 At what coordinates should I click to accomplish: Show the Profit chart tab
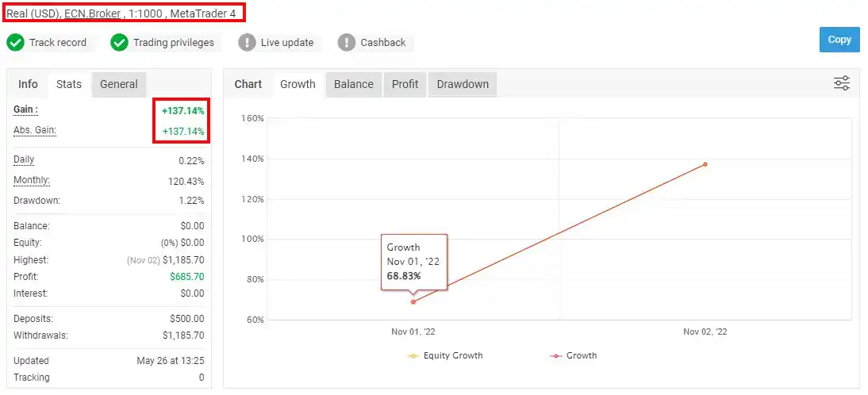(405, 84)
